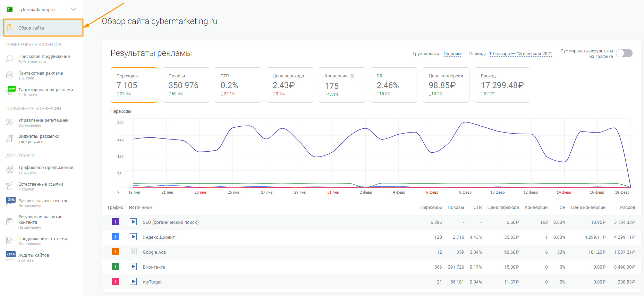The height and width of the screenshot is (296, 644).
Task: Expand the cybermarketing.ru site selector chevron
Action: [x=73, y=9]
